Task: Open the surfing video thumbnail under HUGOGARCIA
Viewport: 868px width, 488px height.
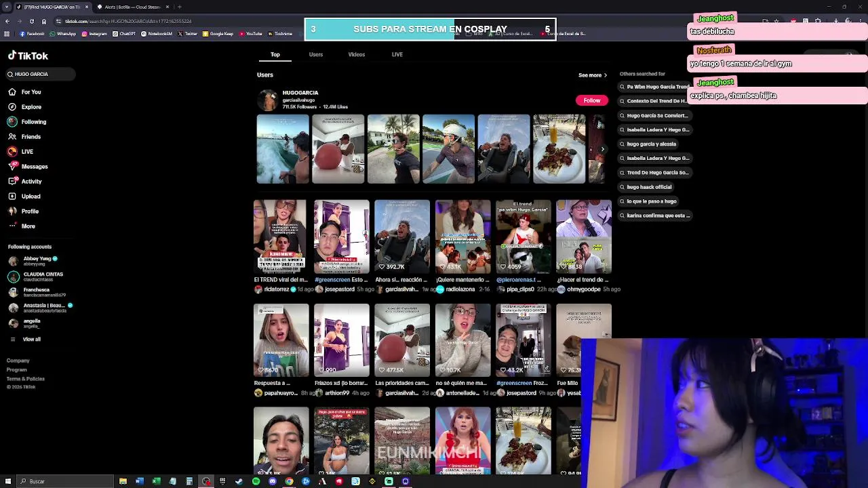Action: 283,149
